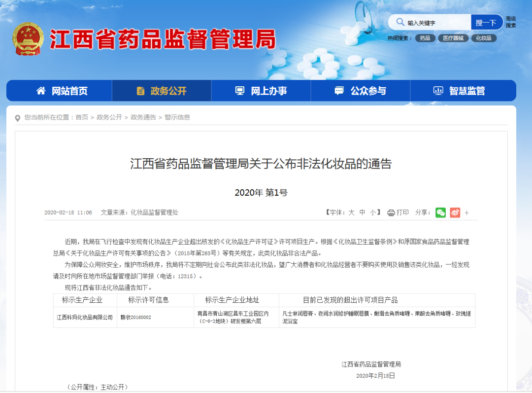Set font size to 大 (large)
Viewport: 532px width, 393px height.
point(352,213)
